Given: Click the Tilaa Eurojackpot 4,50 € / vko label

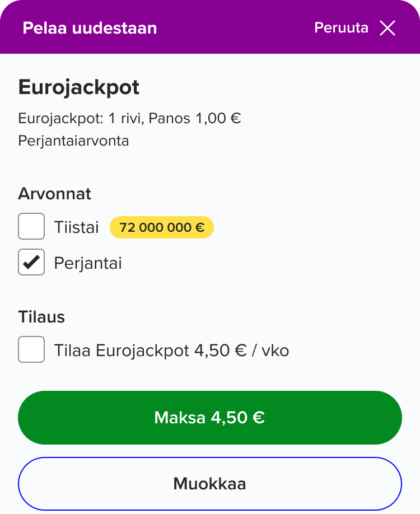Looking at the screenshot, I should [171, 351].
